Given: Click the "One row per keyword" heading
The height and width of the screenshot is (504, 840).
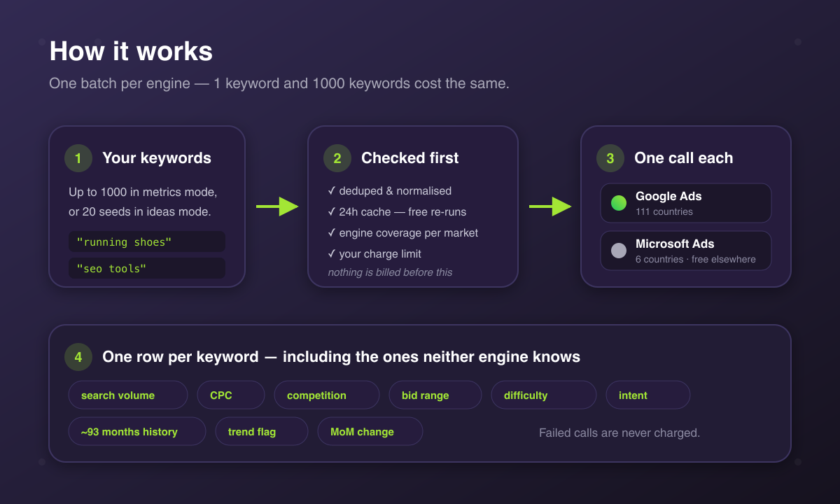Looking at the screenshot, I should point(342,357).
